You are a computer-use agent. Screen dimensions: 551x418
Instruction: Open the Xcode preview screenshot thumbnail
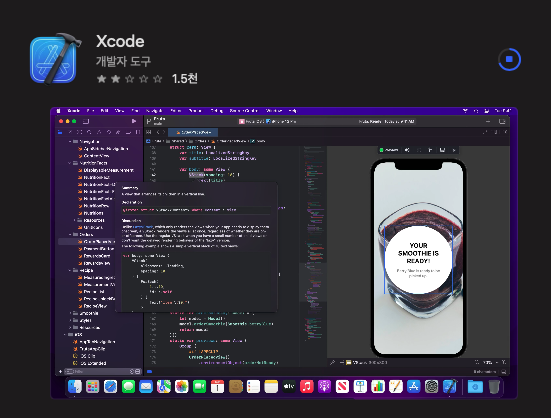tap(284, 253)
